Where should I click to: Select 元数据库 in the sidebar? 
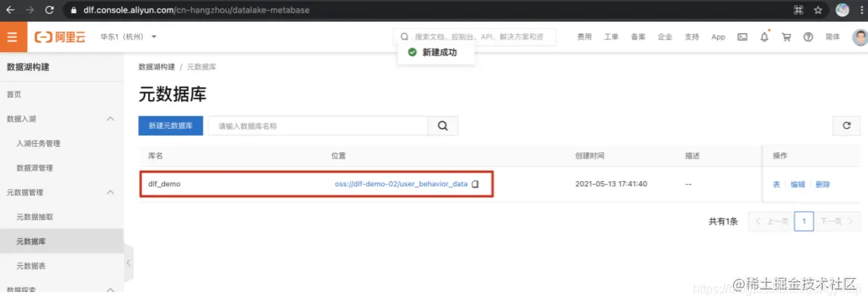[31, 242]
